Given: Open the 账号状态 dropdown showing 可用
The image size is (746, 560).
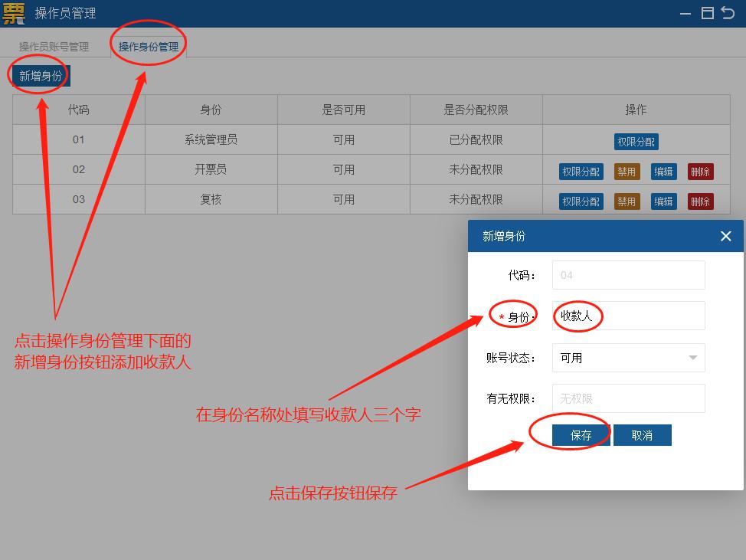Looking at the screenshot, I should (x=628, y=357).
